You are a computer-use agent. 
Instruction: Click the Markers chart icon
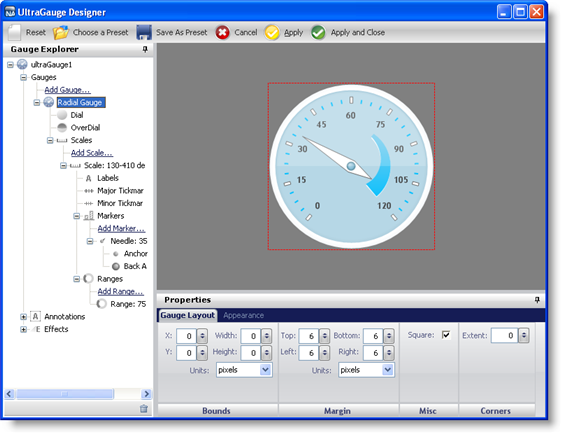point(89,216)
